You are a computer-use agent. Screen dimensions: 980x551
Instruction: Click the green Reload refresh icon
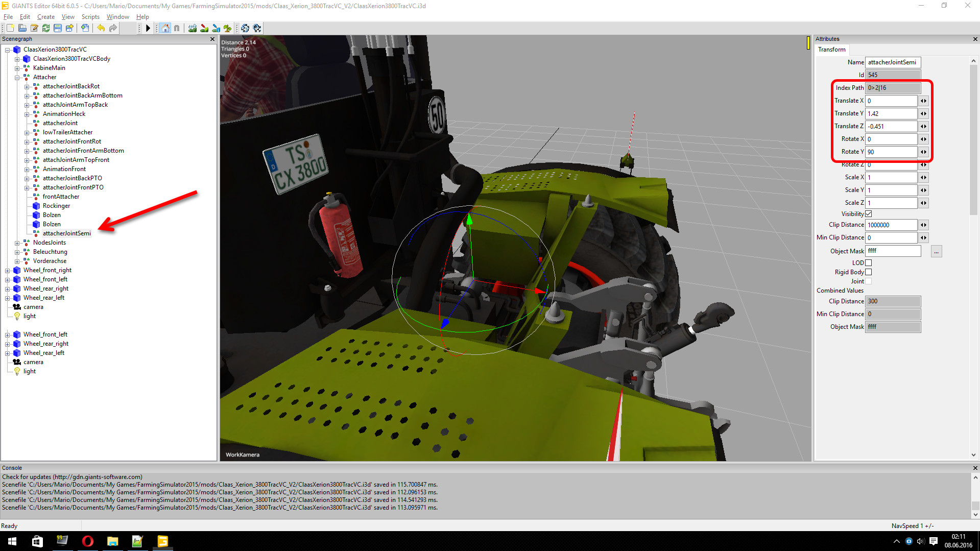pos(46,28)
